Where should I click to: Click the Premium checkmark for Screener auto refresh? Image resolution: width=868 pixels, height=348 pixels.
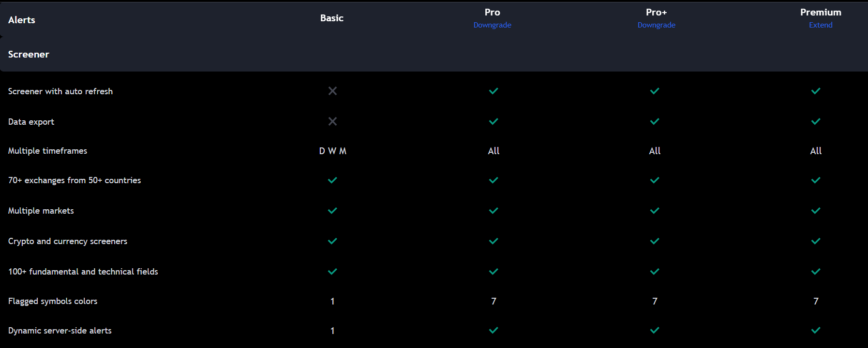[x=816, y=91]
